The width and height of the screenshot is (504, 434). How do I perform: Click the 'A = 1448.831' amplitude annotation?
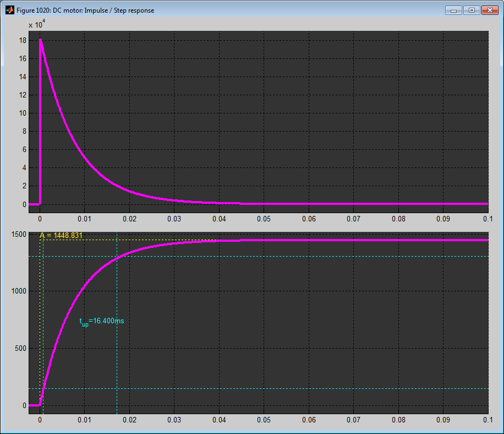point(61,236)
